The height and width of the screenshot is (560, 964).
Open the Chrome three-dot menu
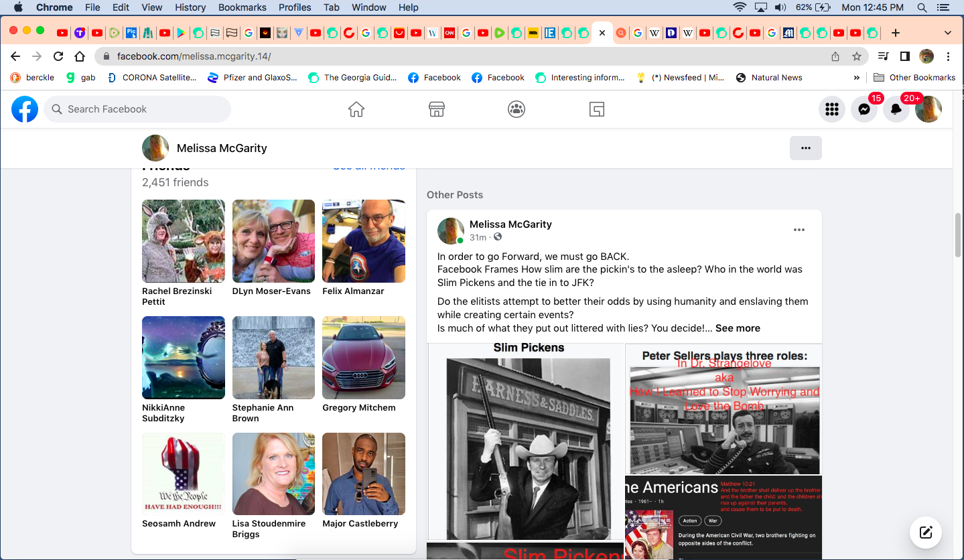click(x=949, y=56)
